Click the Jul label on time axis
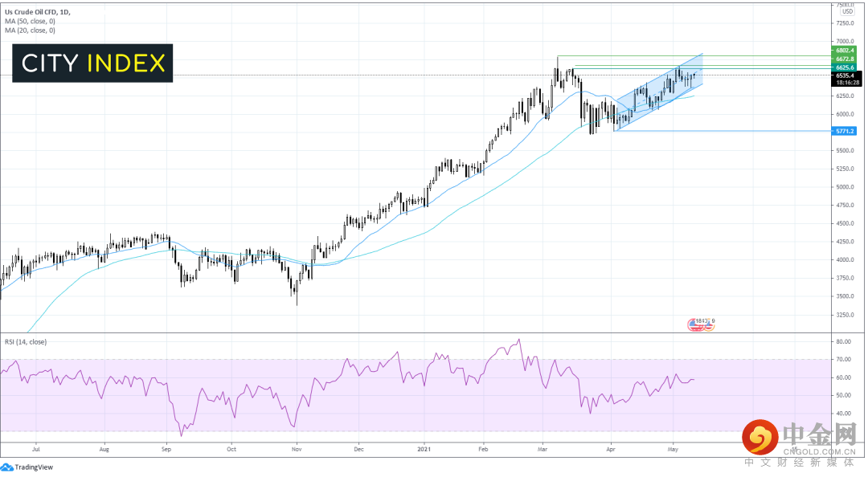 (36, 450)
